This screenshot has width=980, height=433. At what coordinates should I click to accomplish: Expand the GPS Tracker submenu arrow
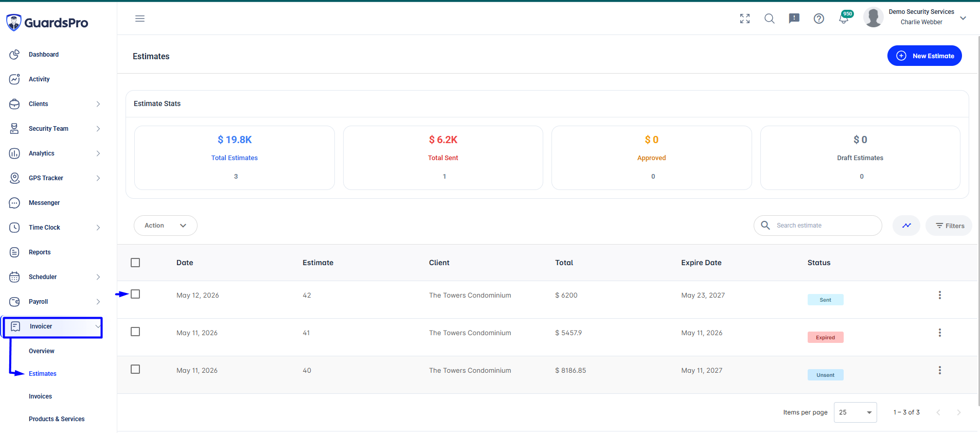(98, 178)
